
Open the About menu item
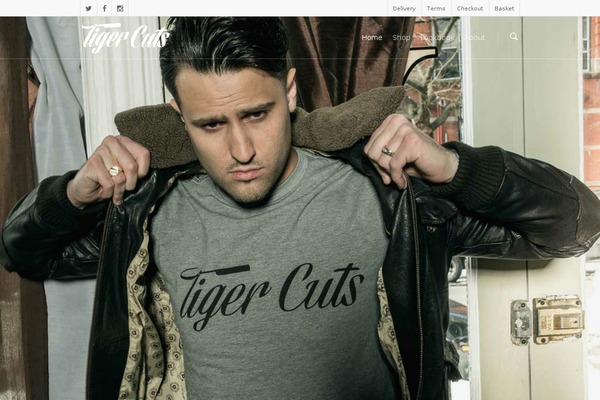[x=474, y=38]
